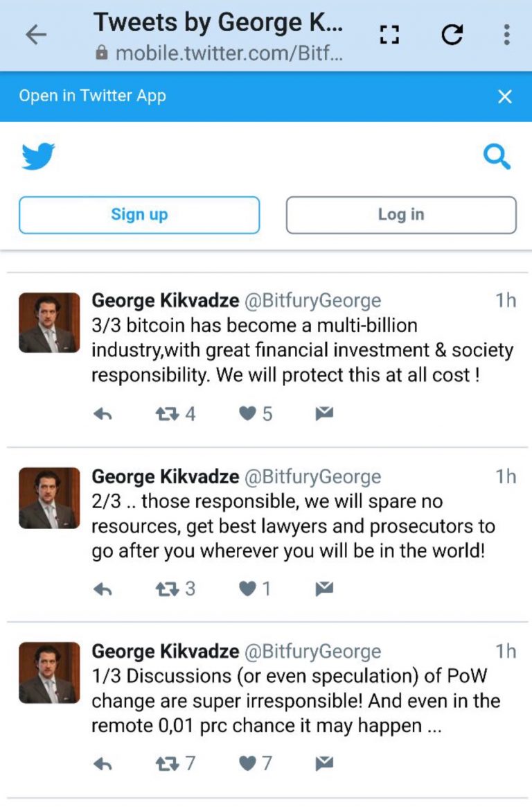The image size is (532, 807).
Task: Open Twitter search magnifier icon
Action: [x=497, y=157]
